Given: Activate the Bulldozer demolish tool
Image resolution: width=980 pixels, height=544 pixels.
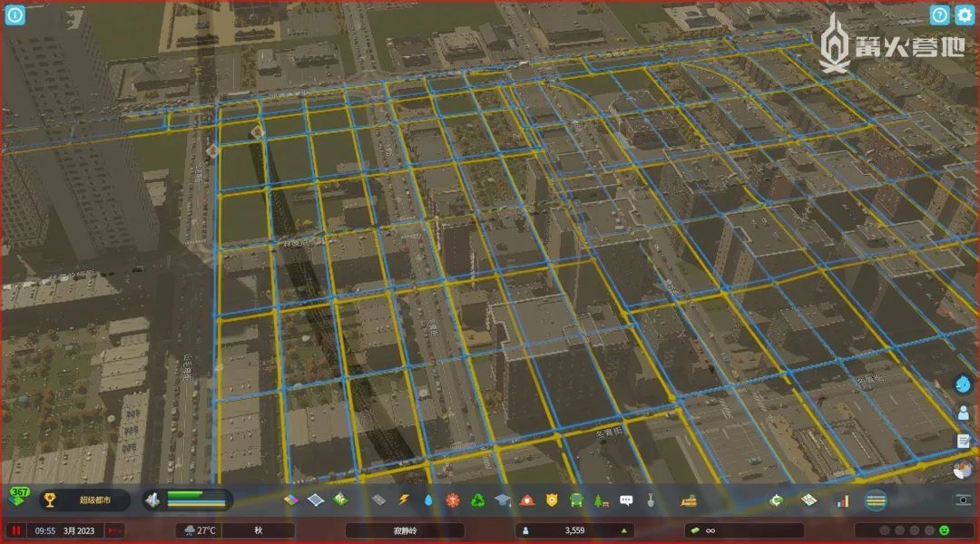Looking at the screenshot, I should click(689, 500).
